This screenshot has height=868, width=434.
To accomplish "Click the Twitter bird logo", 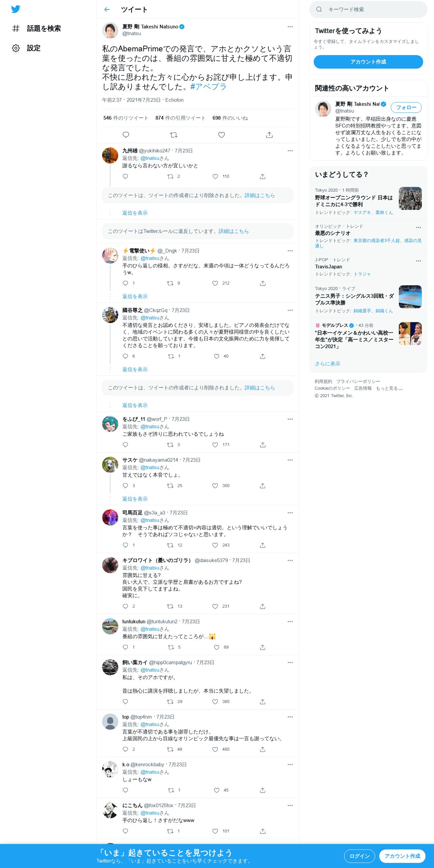I will (16, 9).
